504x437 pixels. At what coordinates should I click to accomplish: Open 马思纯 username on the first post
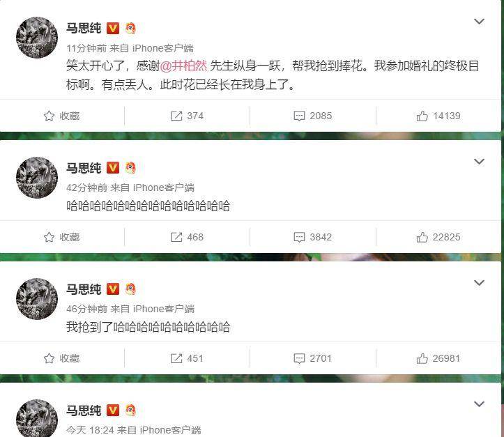click(84, 29)
